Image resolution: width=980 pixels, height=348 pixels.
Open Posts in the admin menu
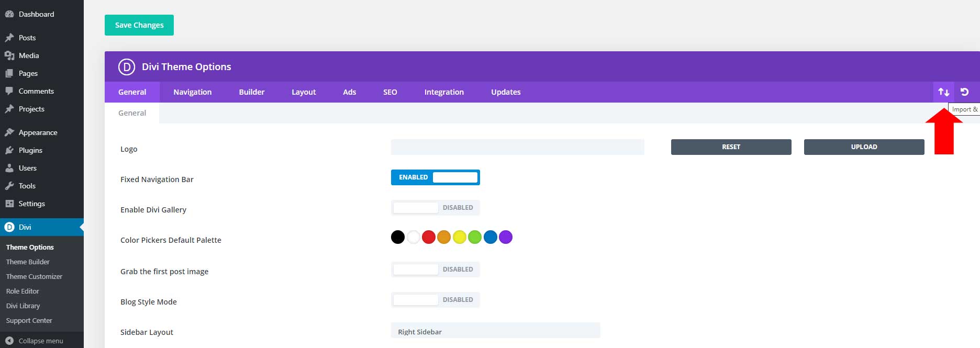(42, 38)
